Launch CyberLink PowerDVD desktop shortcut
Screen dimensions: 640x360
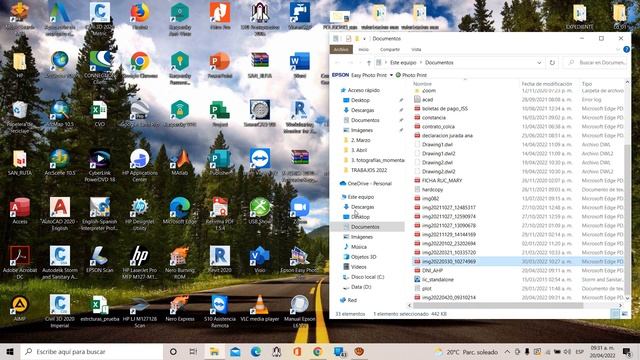coord(100,165)
